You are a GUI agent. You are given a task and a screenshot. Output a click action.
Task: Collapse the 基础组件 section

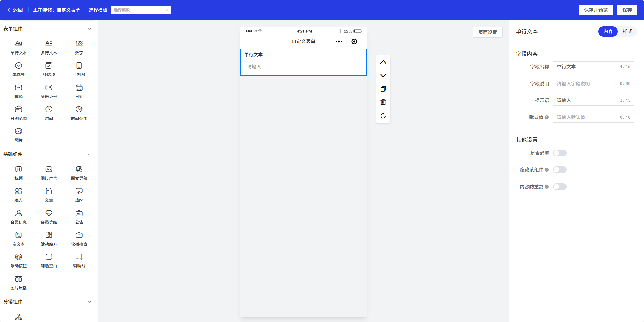[x=89, y=154]
